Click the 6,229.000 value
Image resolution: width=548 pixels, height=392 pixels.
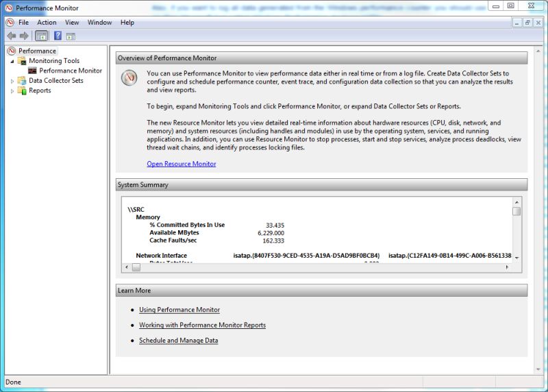pyautogui.click(x=271, y=233)
